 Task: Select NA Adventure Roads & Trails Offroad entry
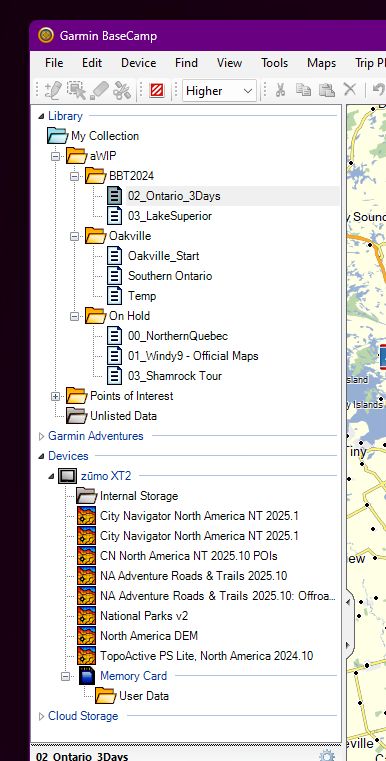218,596
